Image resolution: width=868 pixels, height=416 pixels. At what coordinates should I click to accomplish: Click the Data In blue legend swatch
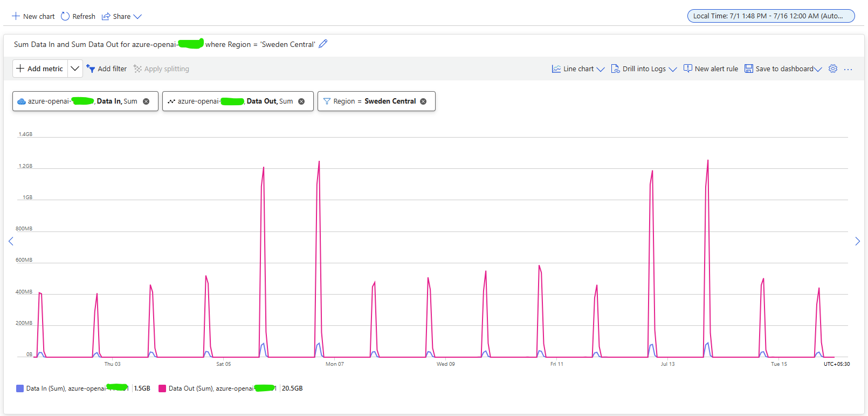[x=20, y=388]
